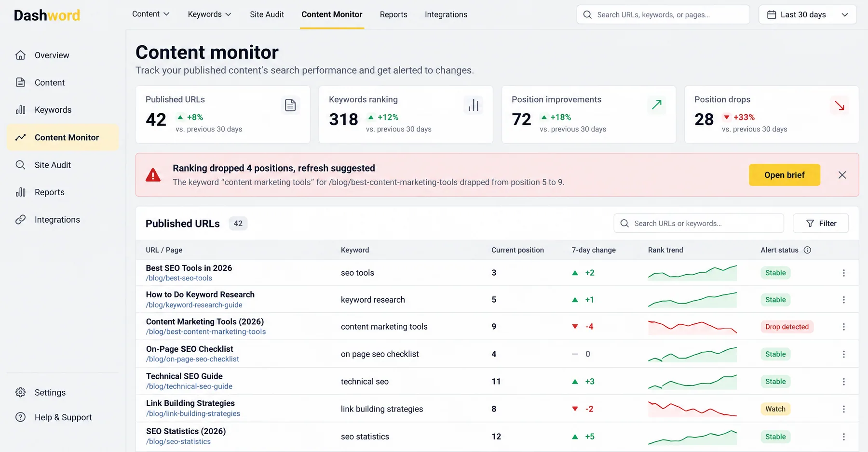Click the Position drops down-arrow icon

840,106
